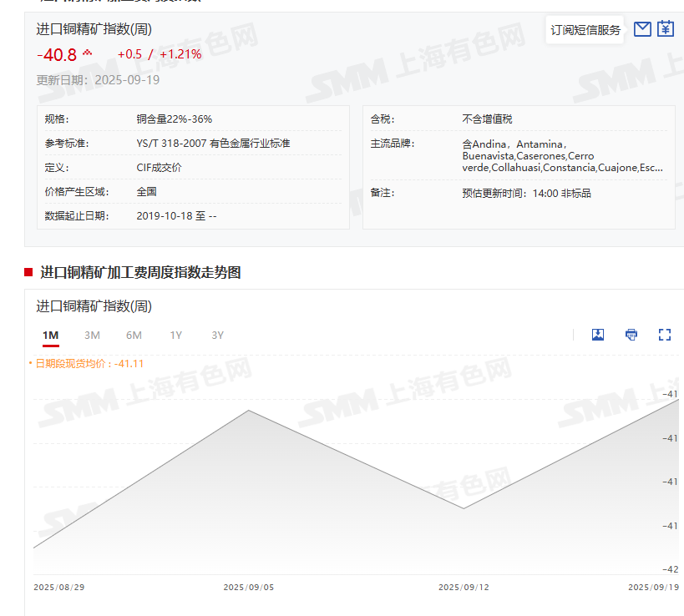This screenshot has height=616, width=684.
Task: Download the chart as an image
Action: [598, 335]
